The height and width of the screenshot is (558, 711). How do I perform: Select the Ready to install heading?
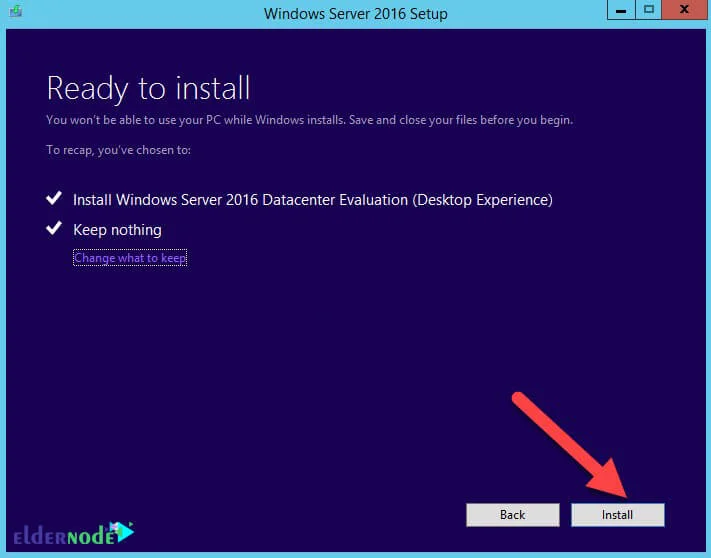coord(148,88)
